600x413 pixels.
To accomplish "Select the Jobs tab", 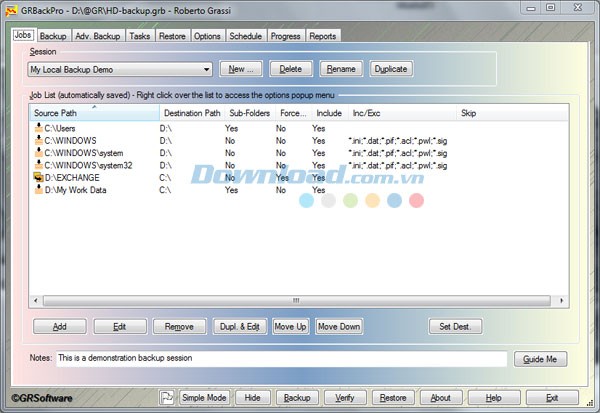I will point(23,35).
